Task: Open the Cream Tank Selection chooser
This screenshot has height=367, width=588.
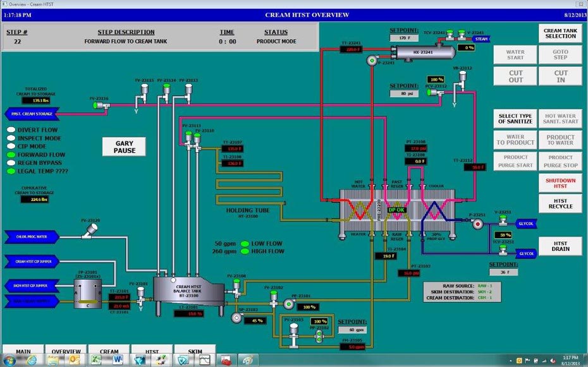Action: coord(560,33)
